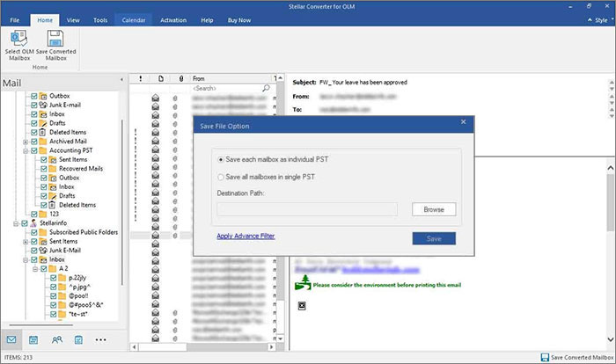Viewport: 616px width, 364px height.
Task: Collapse the Stellarinfo tree node
Action: [x=16, y=223]
